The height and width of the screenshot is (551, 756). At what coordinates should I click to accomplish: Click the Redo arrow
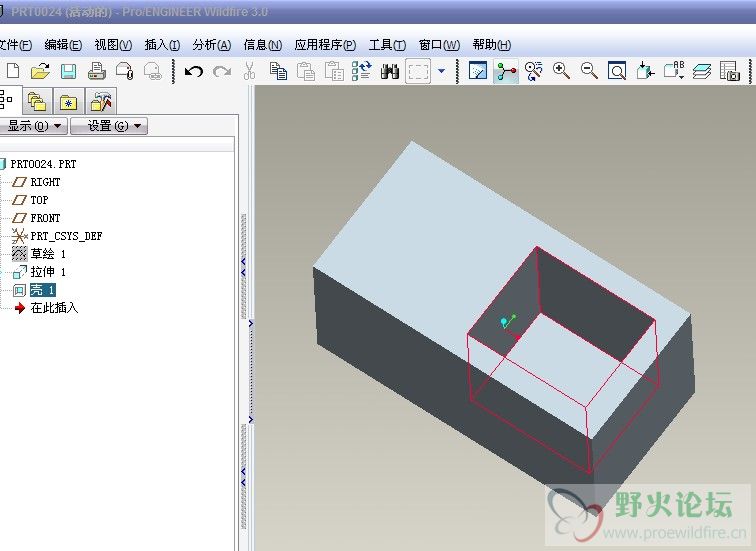click(x=222, y=72)
